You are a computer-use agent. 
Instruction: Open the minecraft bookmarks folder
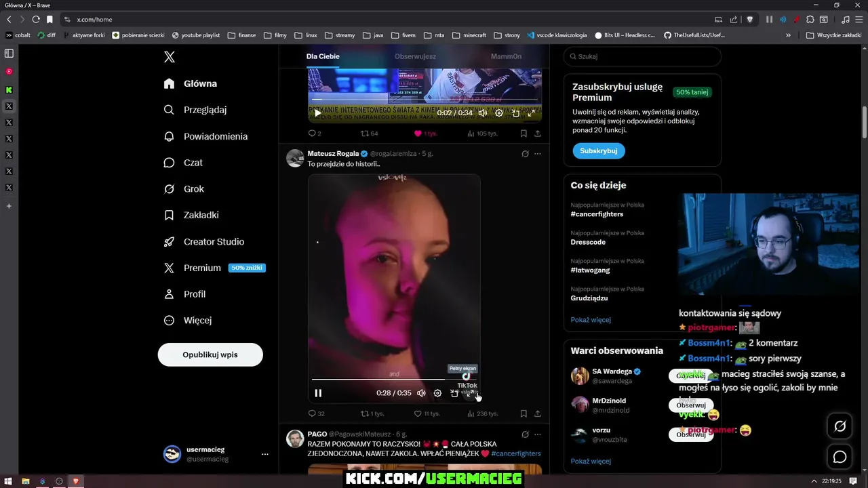pos(469,35)
